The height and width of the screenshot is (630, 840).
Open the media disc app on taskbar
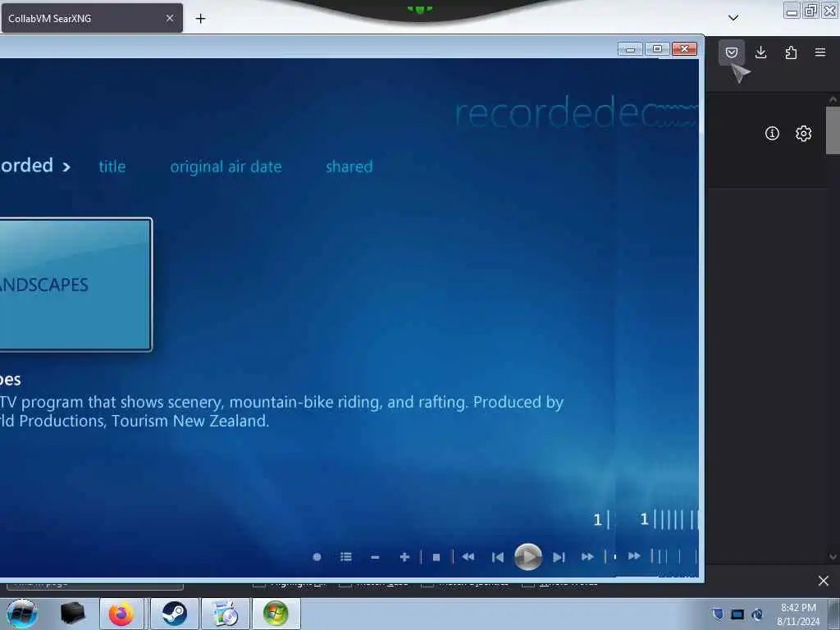coord(225,614)
